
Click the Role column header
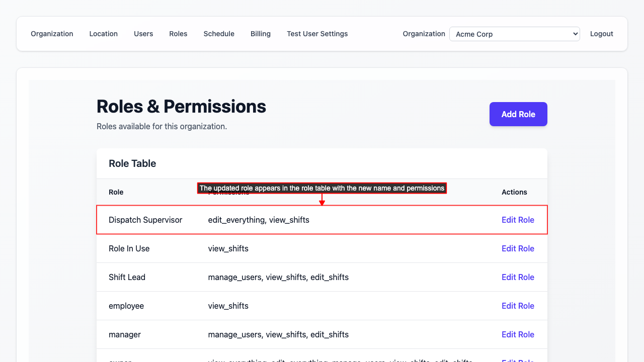(x=116, y=192)
